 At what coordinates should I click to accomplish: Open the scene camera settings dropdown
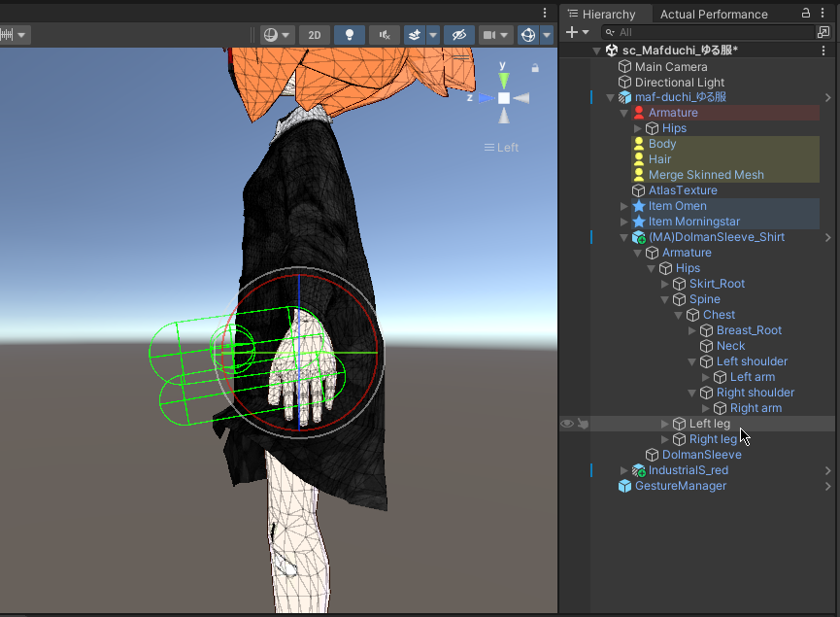click(495, 35)
